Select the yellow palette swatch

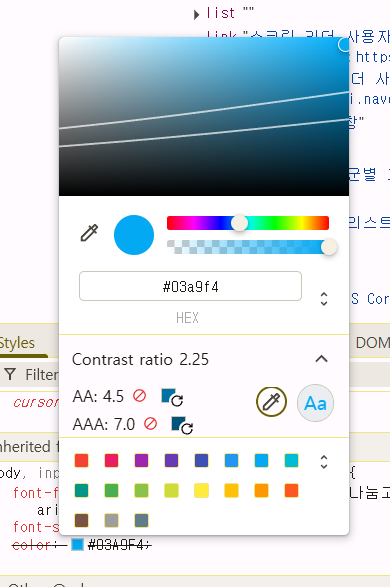pyautogui.click(x=201, y=490)
